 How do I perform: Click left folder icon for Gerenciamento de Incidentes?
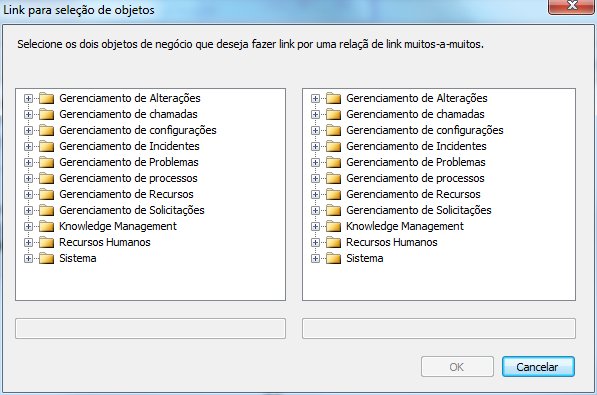47,146
